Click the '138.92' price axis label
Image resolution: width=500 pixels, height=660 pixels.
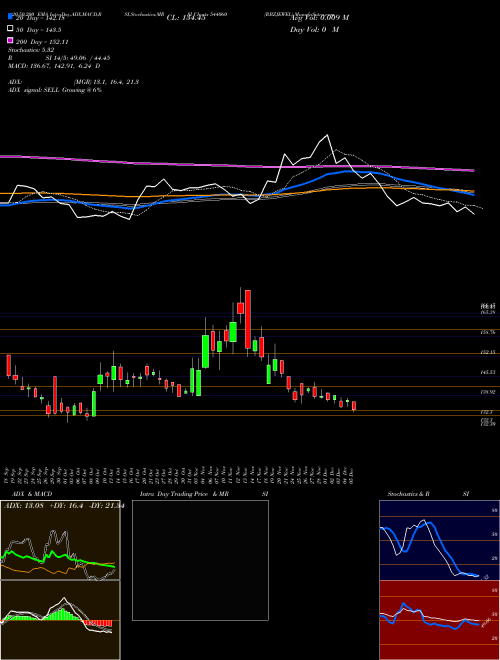click(x=487, y=392)
